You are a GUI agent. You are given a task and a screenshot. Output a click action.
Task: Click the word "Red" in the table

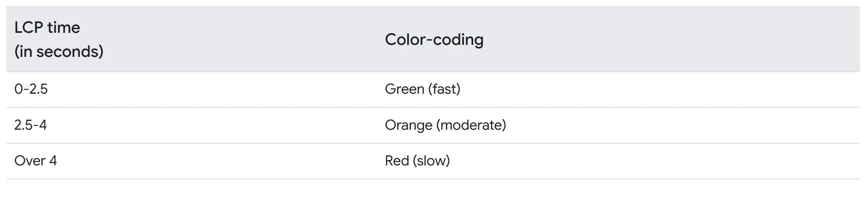pyautogui.click(x=397, y=161)
